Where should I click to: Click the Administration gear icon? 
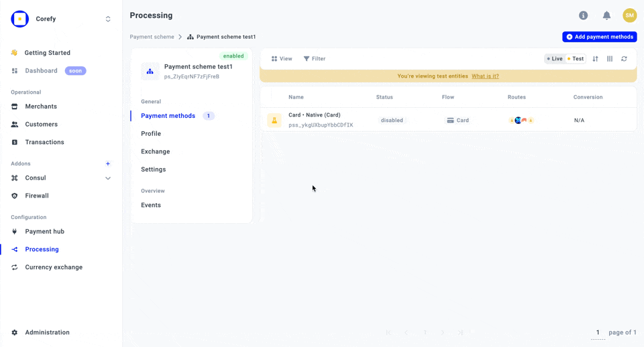(x=15, y=332)
